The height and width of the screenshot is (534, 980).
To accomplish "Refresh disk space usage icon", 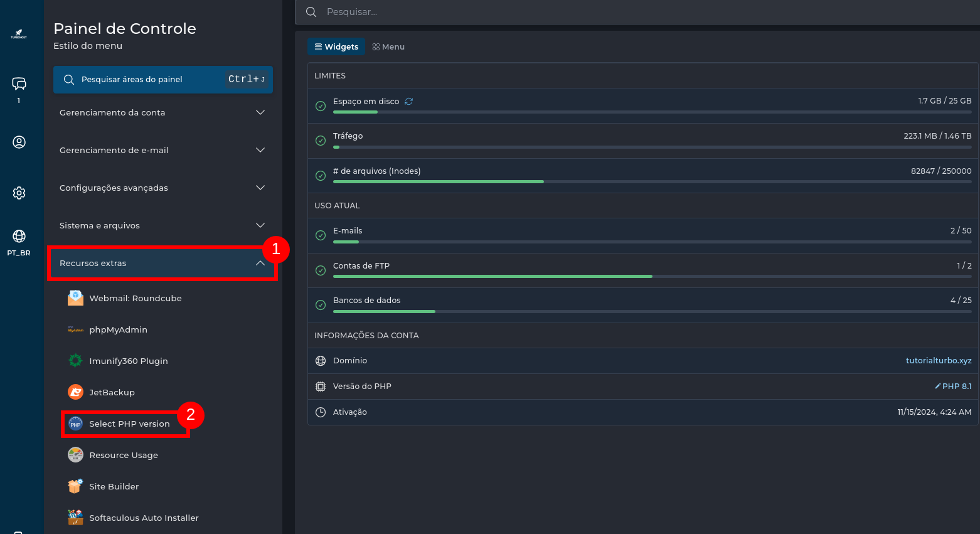I will pos(409,102).
